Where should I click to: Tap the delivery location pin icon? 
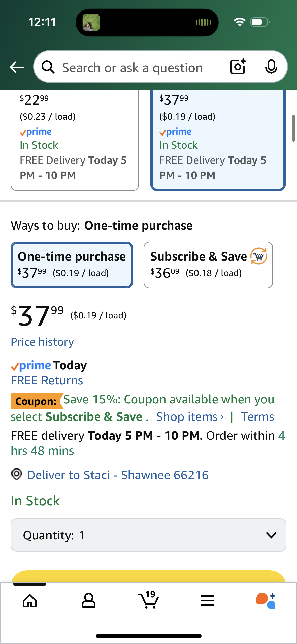(x=17, y=475)
